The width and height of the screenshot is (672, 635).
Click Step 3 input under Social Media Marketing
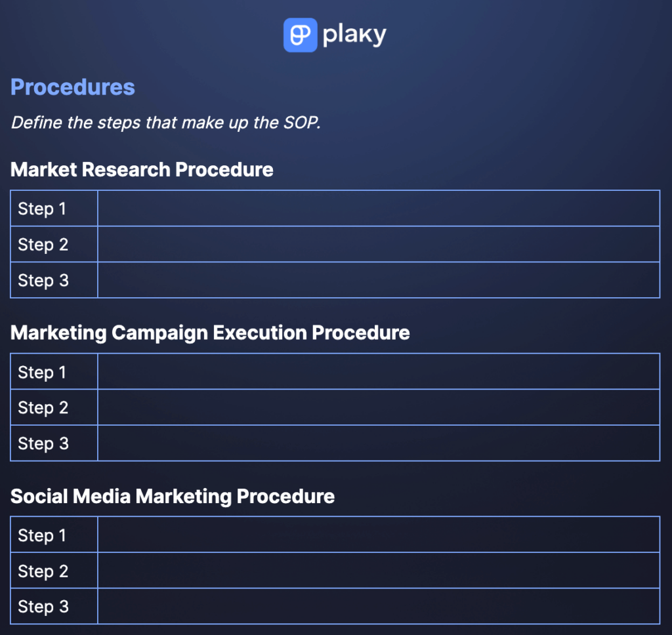click(x=378, y=606)
